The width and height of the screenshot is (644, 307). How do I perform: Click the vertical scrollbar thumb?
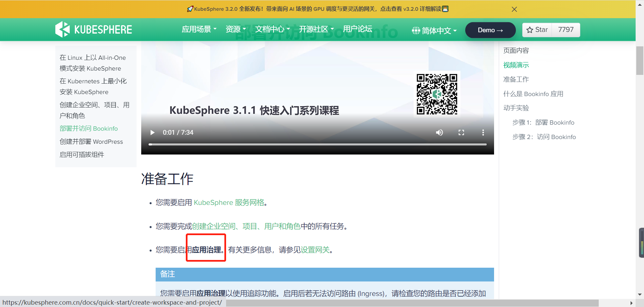[x=640, y=61]
